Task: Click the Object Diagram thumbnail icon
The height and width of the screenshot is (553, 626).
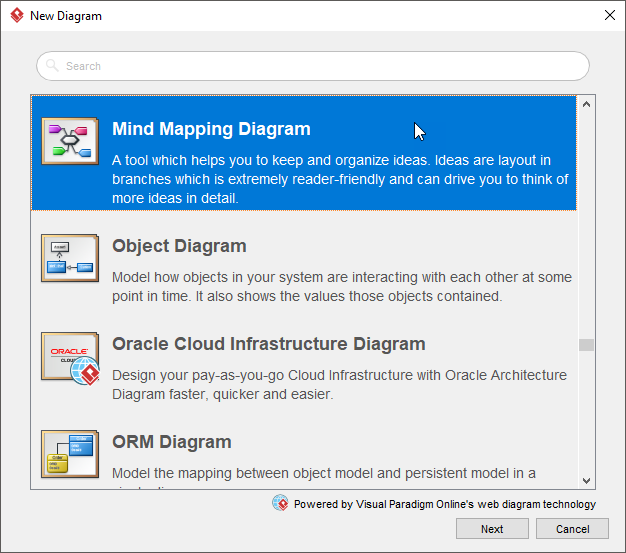Action: point(69,259)
